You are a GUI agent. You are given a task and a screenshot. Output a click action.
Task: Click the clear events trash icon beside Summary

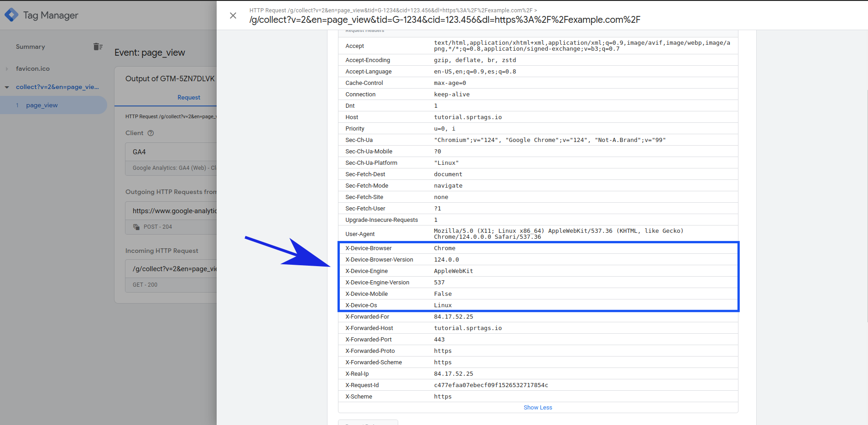pyautogui.click(x=98, y=47)
